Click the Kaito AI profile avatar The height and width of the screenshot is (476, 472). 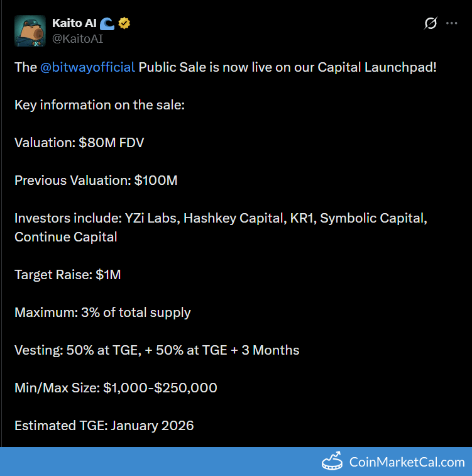pyautogui.click(x=30, y=31)
